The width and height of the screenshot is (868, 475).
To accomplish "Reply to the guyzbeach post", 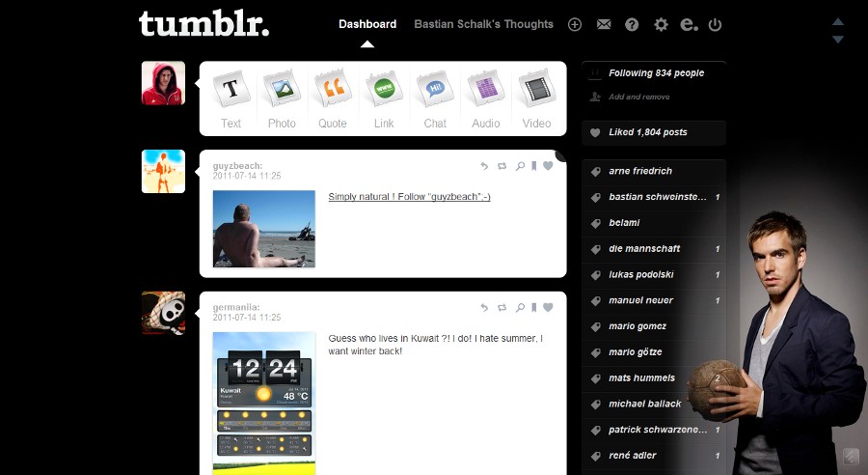I will click(x=484, y=166).
